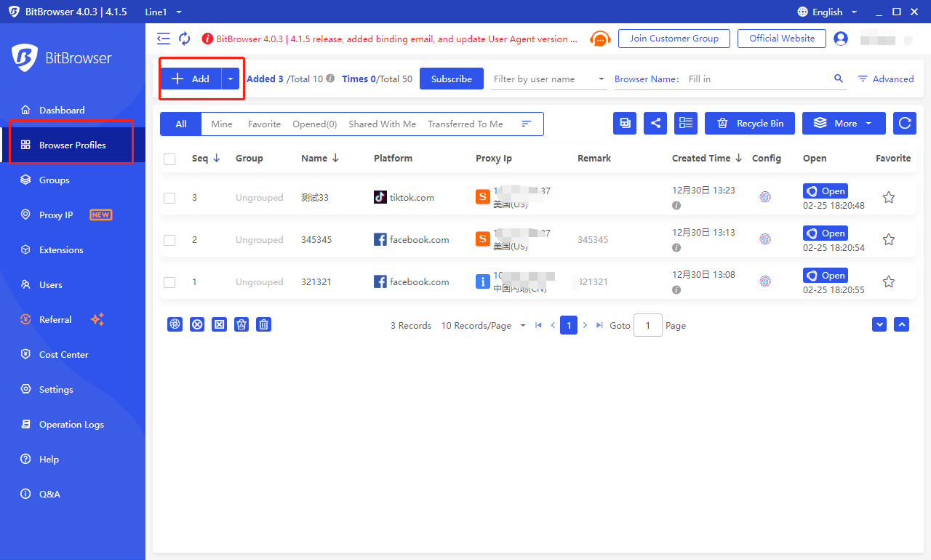
Task: Click the squared X batch icon
Action: pyautogui.click(x=219, y=325)
